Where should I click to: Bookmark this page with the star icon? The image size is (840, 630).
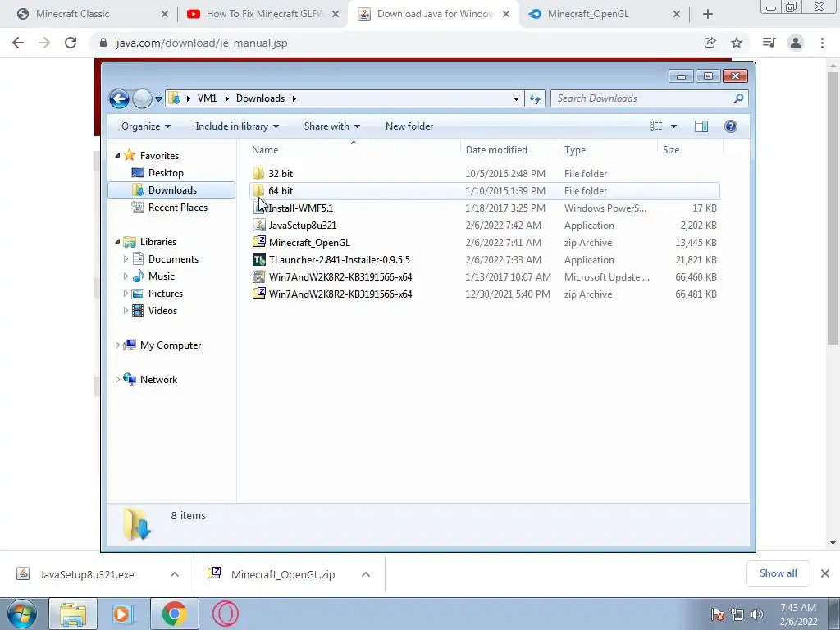[737, 43]
